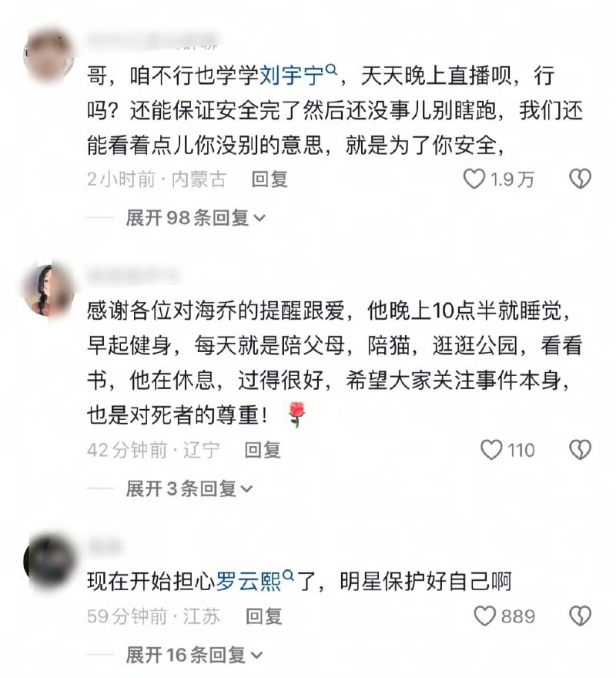This screenshot has height=678, width=616.
Task: Tap broken-heart icon on 辽宁 comment
Action: click(x=580, y=450)
